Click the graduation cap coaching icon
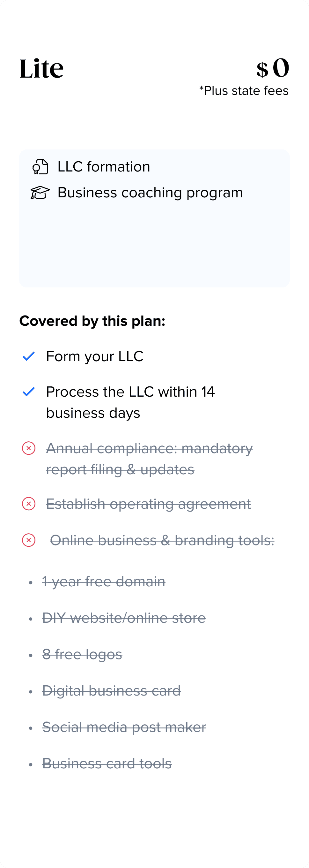The height and width of the screenshot is (868, 309). click(x=40, y=193)
